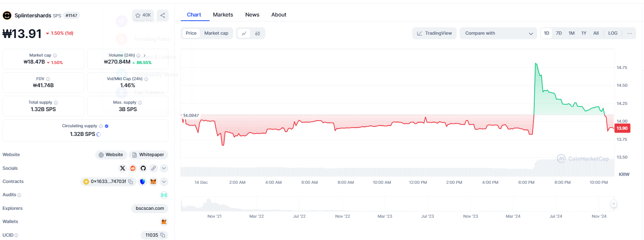Open the share options icon
The height and width of the screenshot is (240, 644).
coord(163,15)
